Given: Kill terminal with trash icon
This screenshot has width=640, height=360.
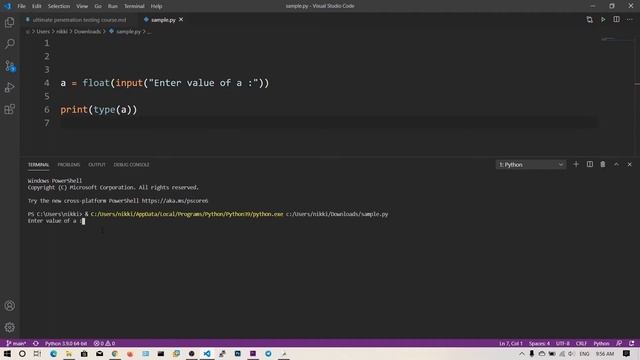Looking at the screenshot, I should point(603,164).
